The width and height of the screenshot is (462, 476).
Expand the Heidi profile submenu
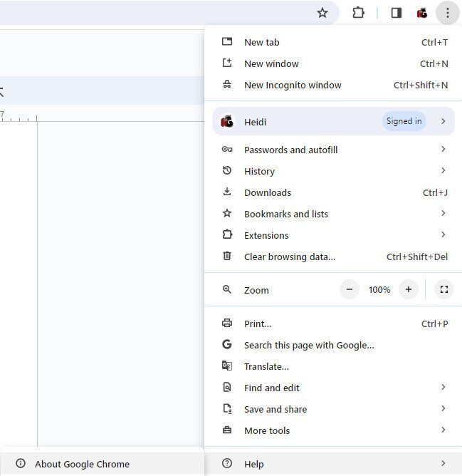coord(333,121)
